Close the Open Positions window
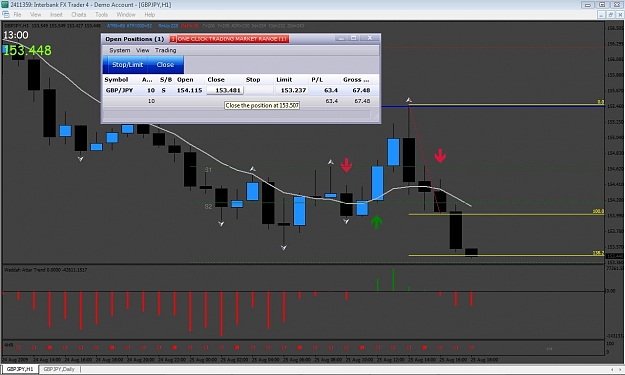 click(x=369, y=38)
